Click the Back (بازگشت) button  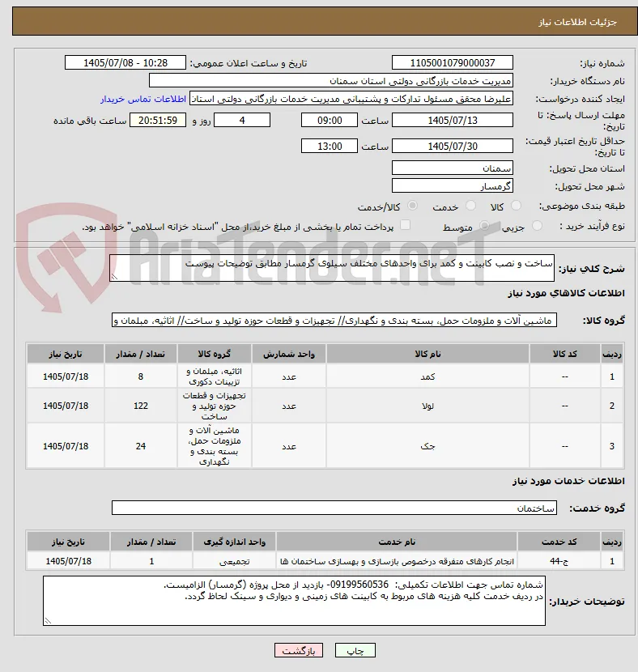tap(299, 651)
